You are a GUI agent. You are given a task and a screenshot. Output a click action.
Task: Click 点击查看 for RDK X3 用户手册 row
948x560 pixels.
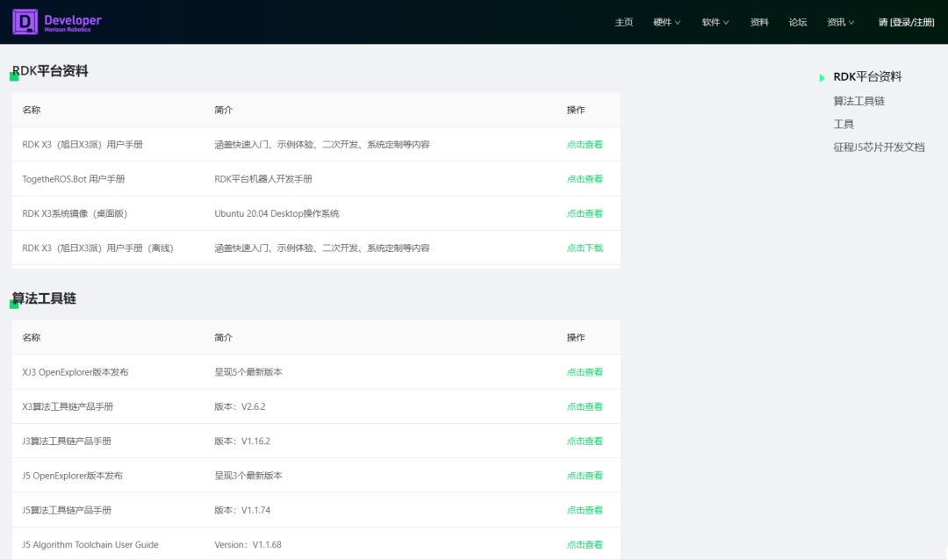point(585,145)
